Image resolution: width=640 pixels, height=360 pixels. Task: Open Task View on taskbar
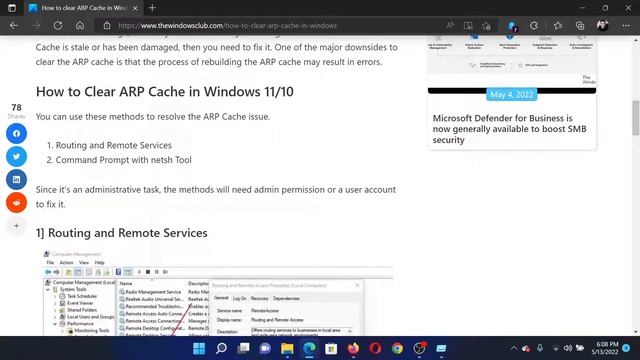243,348
